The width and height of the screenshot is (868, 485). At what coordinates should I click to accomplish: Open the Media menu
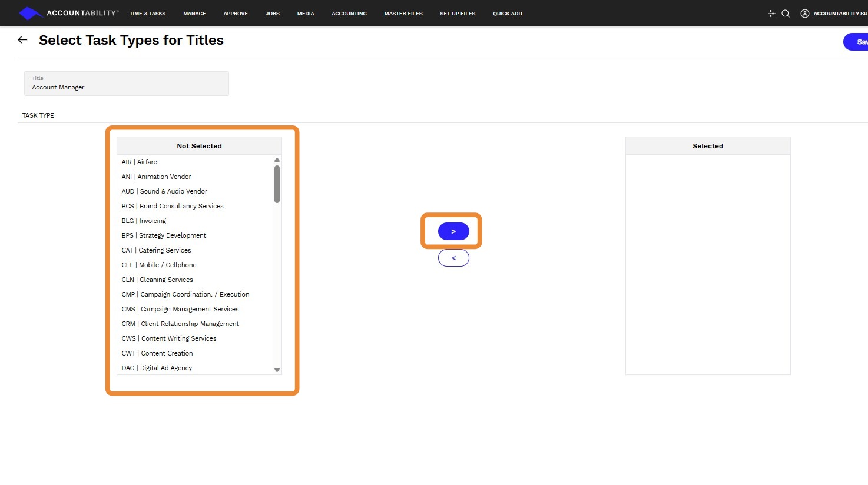point(306,14)
